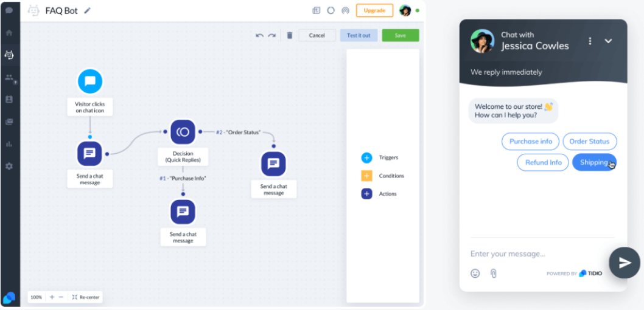This screenshot has width=644, height=310.
Task: Expand the Triggers category
Action: [366, 158]
